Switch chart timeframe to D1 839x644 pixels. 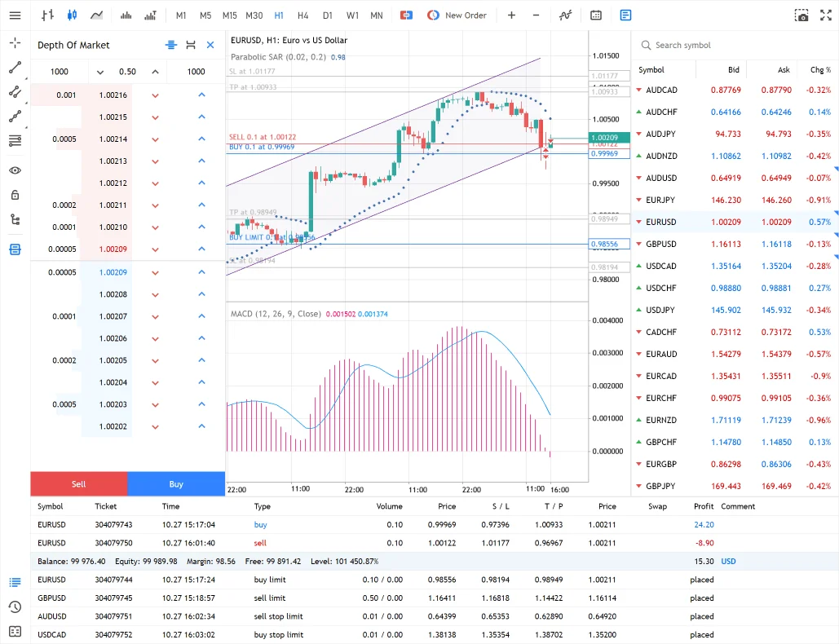(327, 15)
